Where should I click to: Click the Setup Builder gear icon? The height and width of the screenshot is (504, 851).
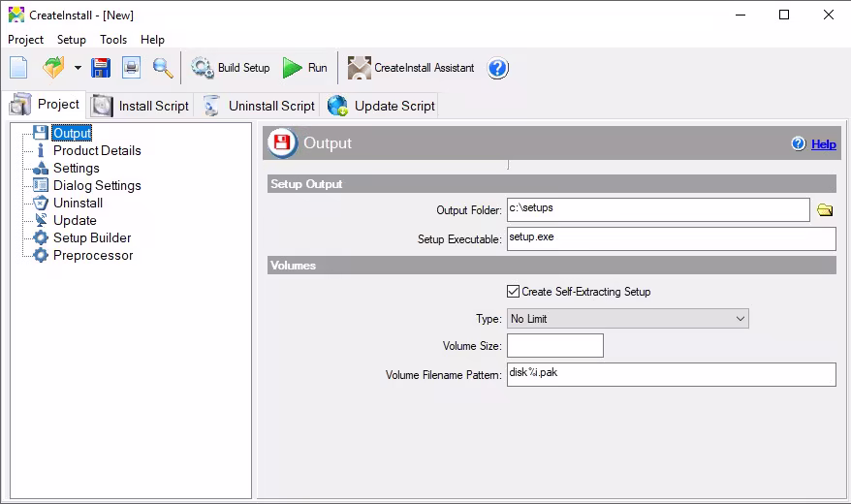click(41, 237)
